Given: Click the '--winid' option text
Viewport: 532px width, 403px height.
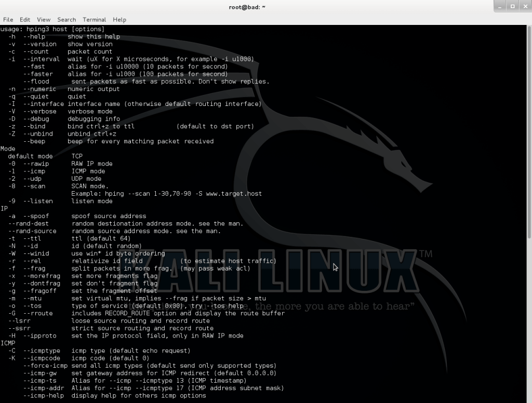Looking at the screenshot, I should coord(36,253).
